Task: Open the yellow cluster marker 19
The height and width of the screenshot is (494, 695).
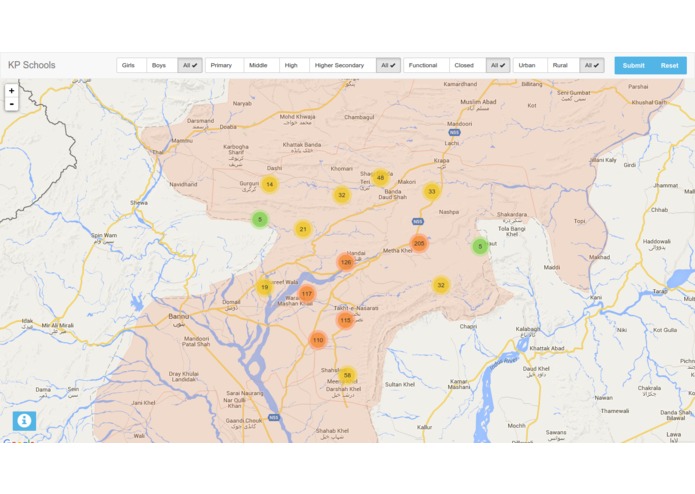Action: 265,287
